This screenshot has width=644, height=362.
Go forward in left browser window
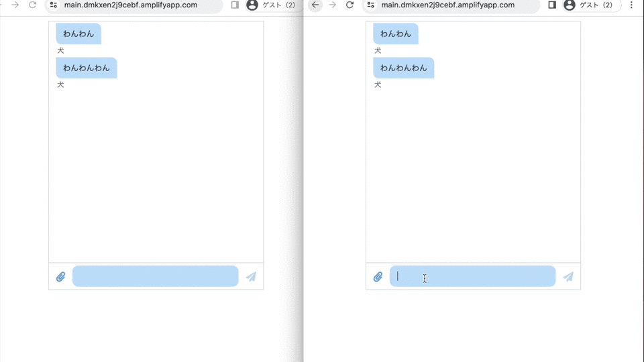coord(15,5)
